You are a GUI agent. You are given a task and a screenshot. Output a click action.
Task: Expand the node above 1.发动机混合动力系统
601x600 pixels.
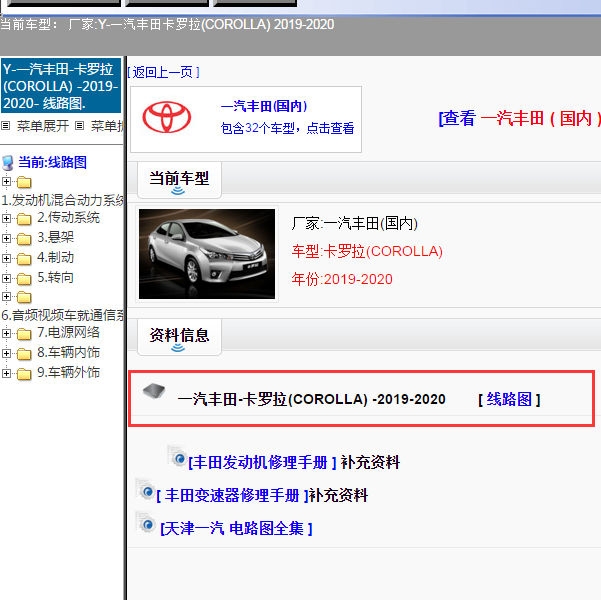(6, 181)
